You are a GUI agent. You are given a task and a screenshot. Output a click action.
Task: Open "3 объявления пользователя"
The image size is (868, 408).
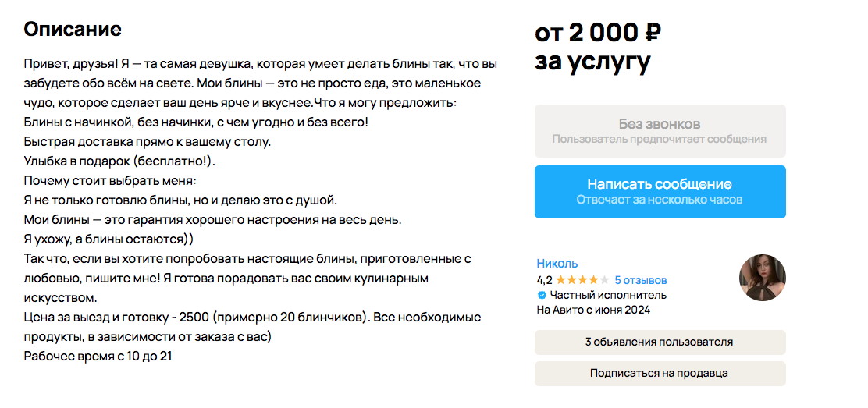(x=660, y=342)
